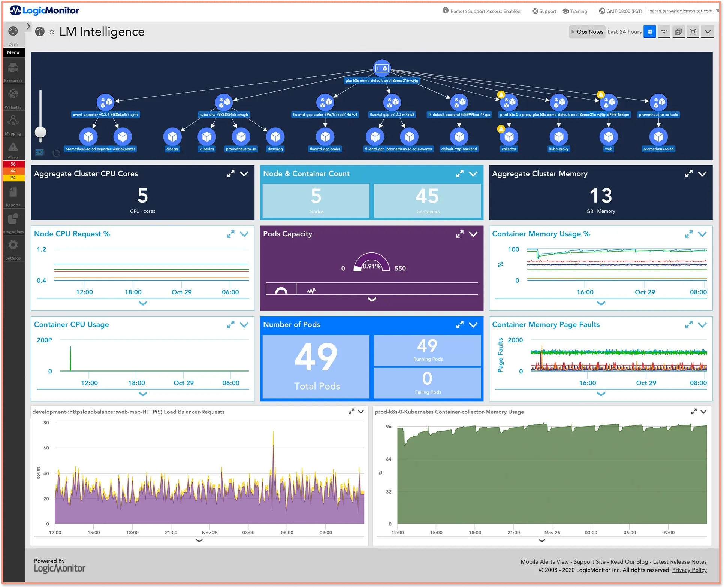The height and width of the screenshot is (588, 724).
Task: Select the kube-dns pod node
Action: [x=224, y=102]
